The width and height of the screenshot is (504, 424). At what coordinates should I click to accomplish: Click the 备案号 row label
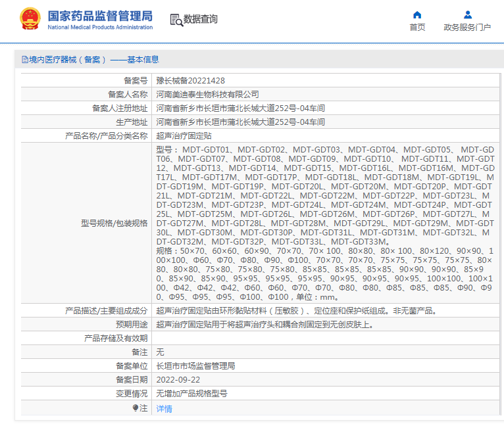136,81
